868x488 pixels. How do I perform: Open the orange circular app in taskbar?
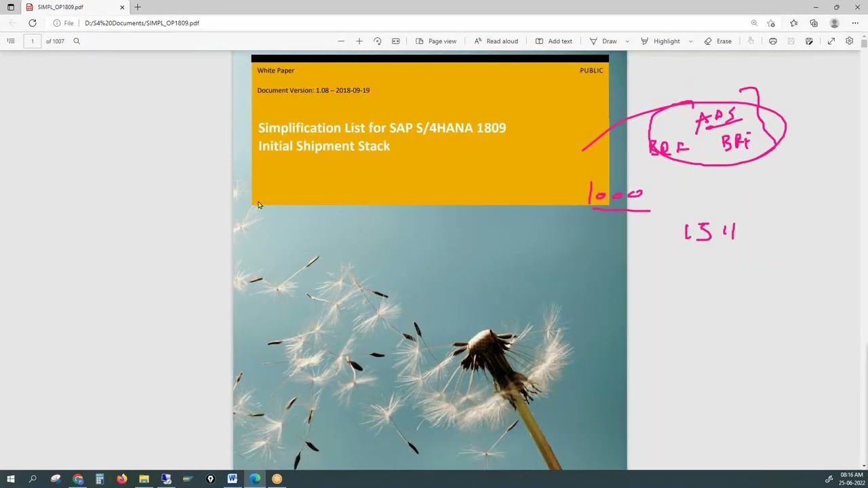[x=277, y=479]
